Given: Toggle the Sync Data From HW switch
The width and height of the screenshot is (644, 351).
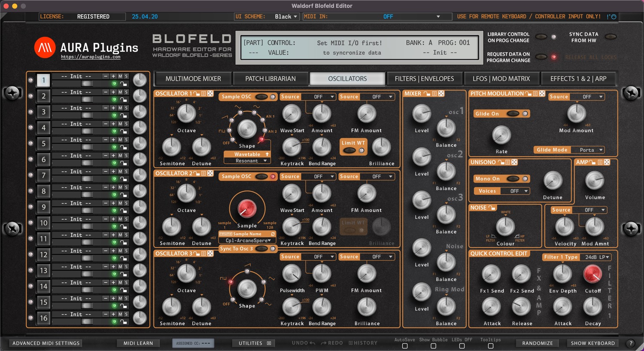Looking at the screenshot, I should [611, 37].
